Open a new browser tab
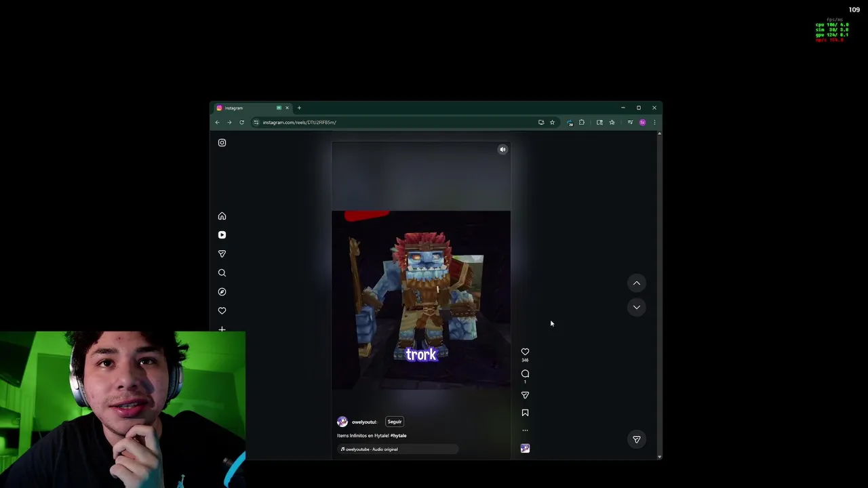Screen dimensions: 868x488 coord(299,108)
